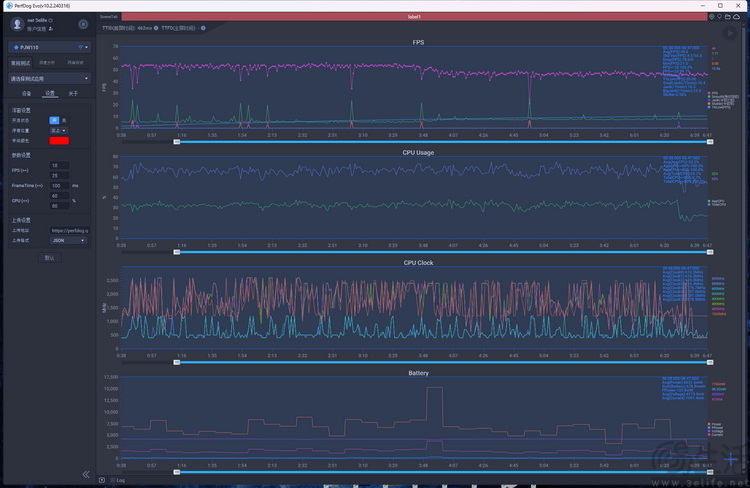The height and width of the screenshot is (488, 750).
Task: Toggle the Log checkbox
Action: tap(113, 480)
